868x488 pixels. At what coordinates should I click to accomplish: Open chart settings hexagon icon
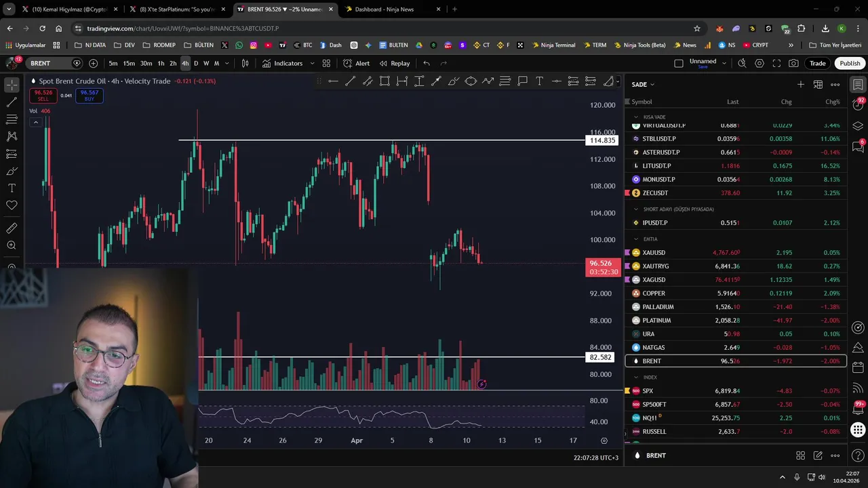pos(759,63)
